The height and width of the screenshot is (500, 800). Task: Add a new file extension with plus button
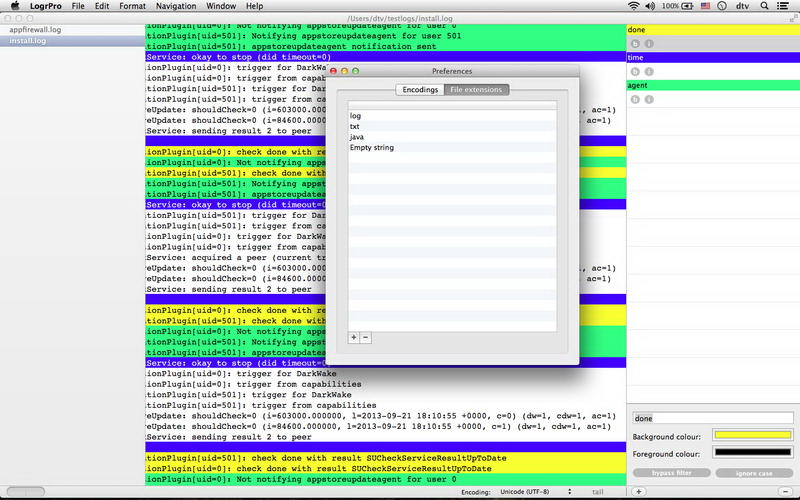pos(353,337)
